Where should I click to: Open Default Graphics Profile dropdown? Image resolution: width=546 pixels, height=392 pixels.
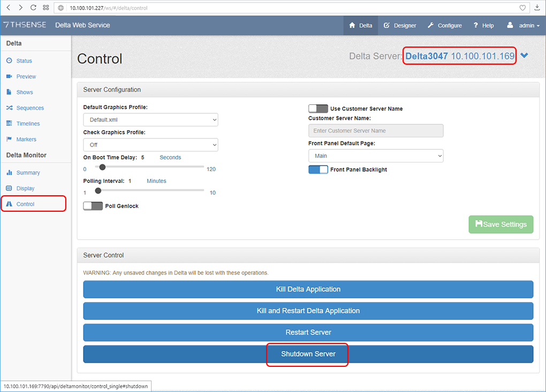[x=150, y=120]
